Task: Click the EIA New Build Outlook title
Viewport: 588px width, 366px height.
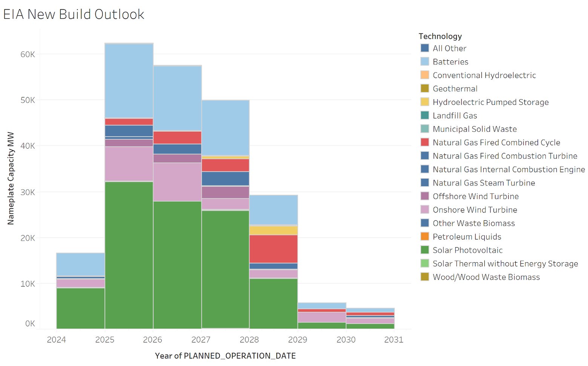Action: pyautogui.click(x=74, y=14)
